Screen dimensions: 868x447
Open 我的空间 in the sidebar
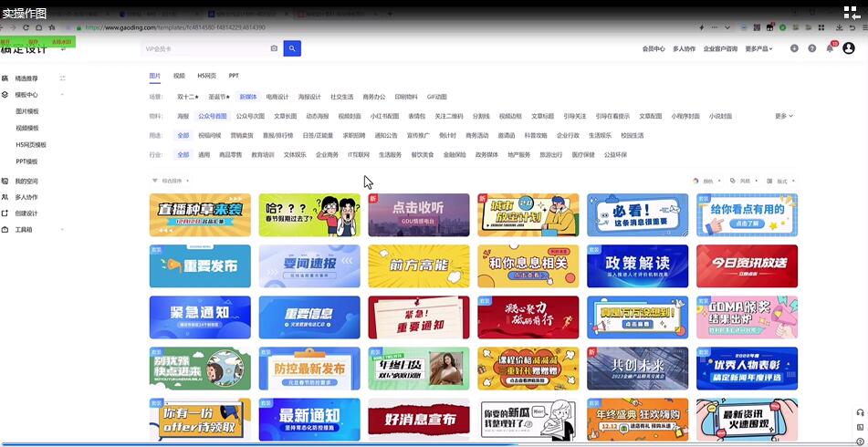pyautogui.click(x=26, y=181)
